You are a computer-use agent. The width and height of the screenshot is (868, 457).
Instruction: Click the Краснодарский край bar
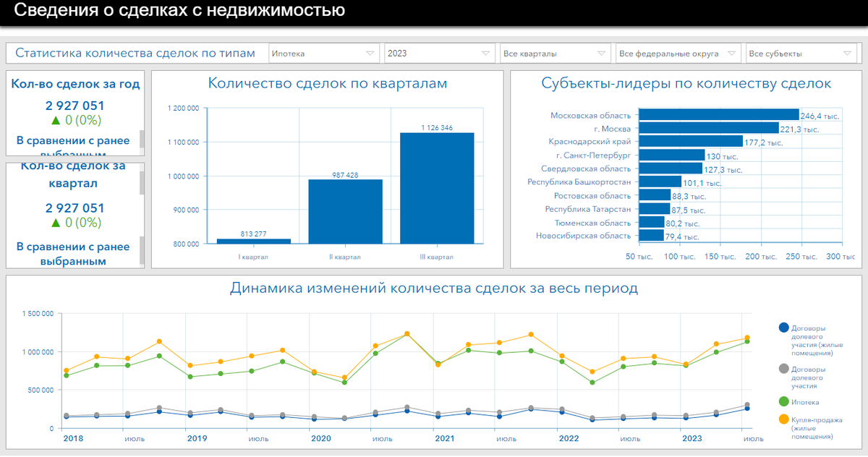click(687, 141)
